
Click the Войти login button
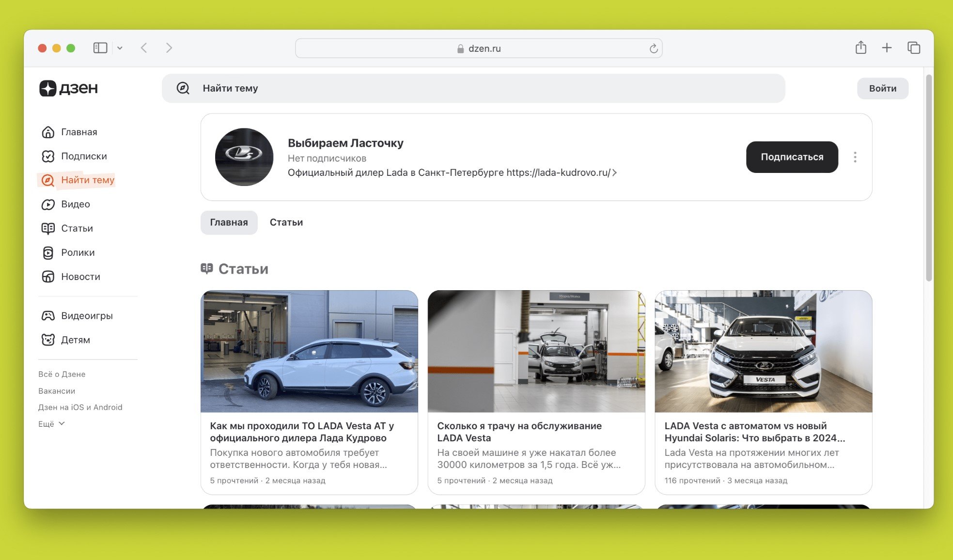(882, 88)
